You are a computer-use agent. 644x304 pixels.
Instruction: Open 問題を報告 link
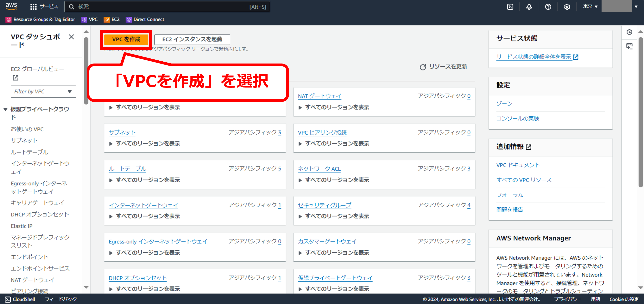click(x=509, y=209)
